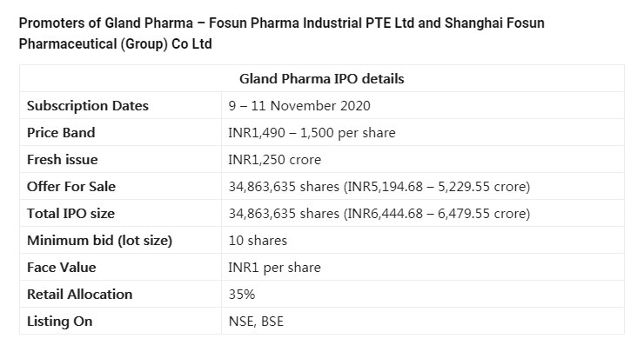Click the Gland Pharma IPO details header

tap(322, 78)
